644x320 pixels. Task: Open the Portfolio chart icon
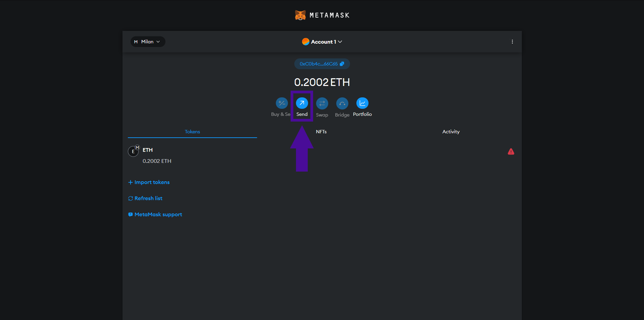(x=362, y=103)
